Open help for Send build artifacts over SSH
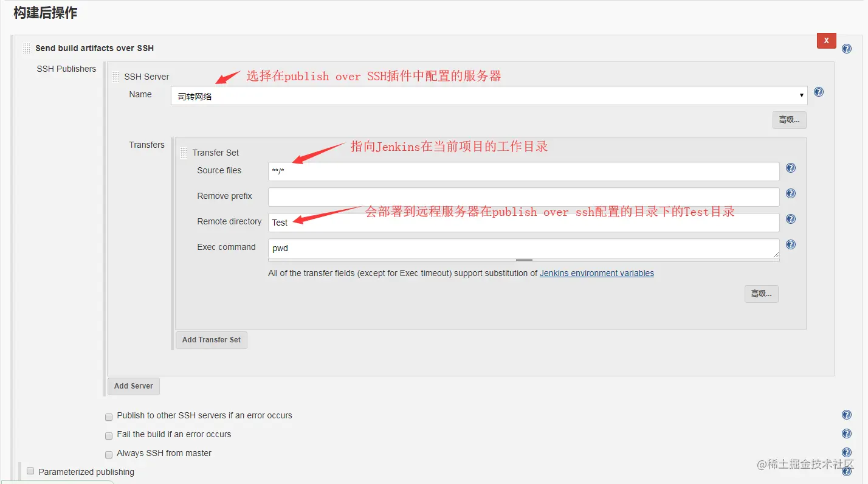This screenshot has width=868, height=484. 847,48
